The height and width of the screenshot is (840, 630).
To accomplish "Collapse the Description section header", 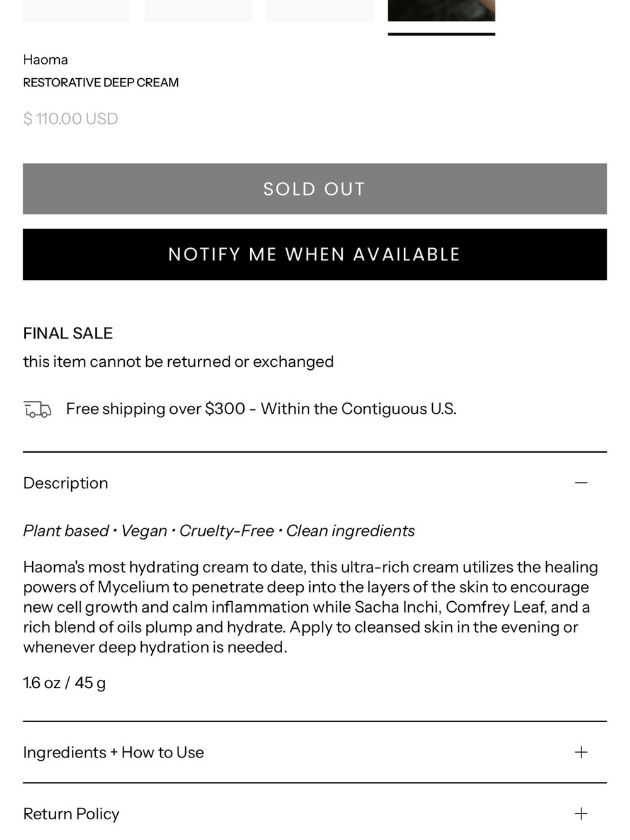I will coord(315,483).
